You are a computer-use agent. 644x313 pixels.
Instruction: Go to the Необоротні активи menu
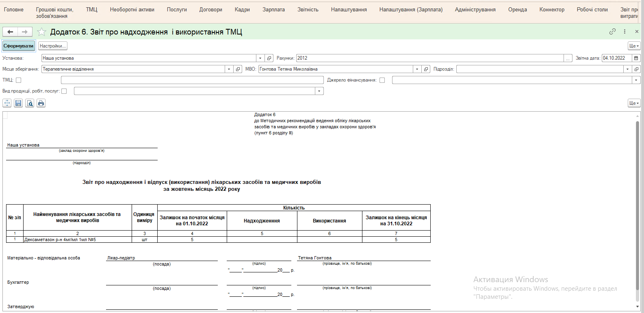click(132, 10)
